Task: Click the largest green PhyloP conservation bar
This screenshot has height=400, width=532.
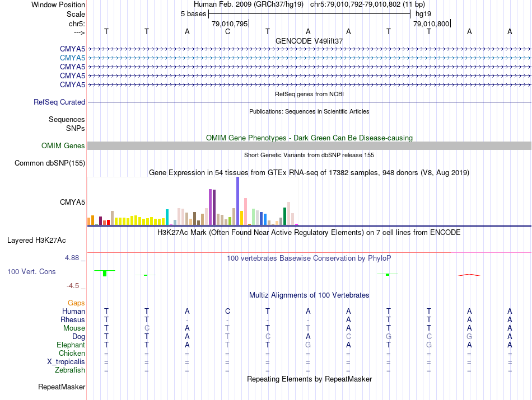Action: 105,273
